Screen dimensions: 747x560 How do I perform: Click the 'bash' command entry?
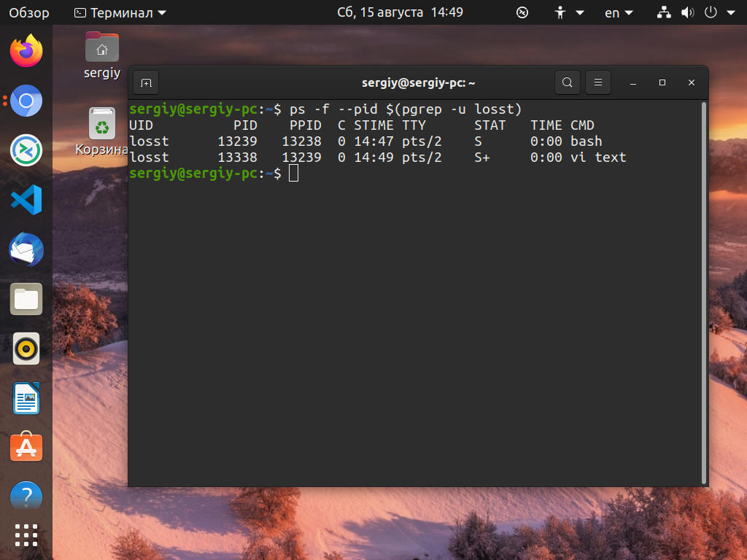(x=586, y=141)
